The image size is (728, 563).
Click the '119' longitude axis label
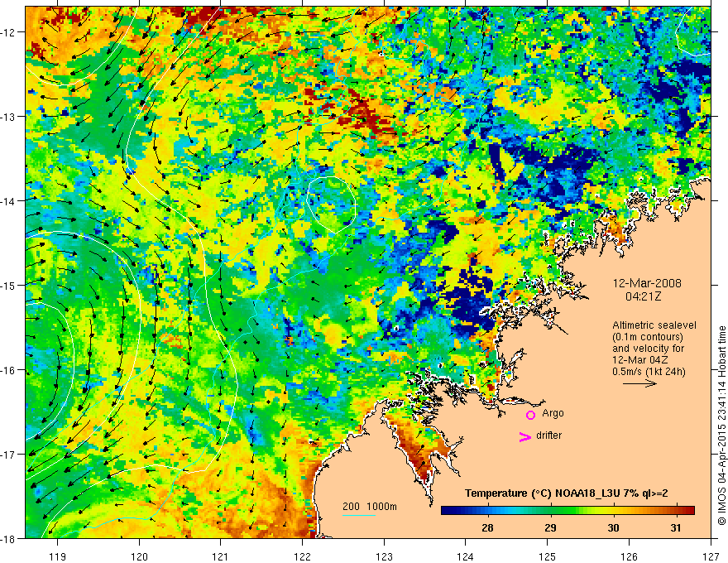click(x=58, y=556)
